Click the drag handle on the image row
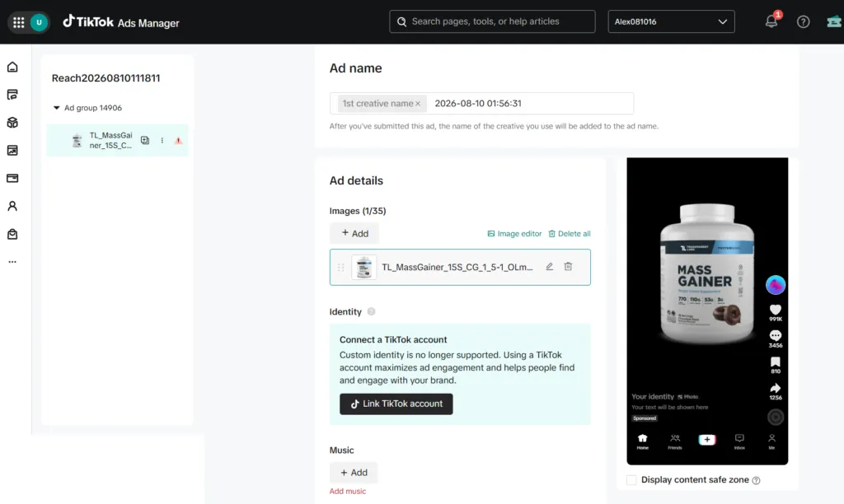The height and width of the screenshot is (504, 844). coord(340,268)
